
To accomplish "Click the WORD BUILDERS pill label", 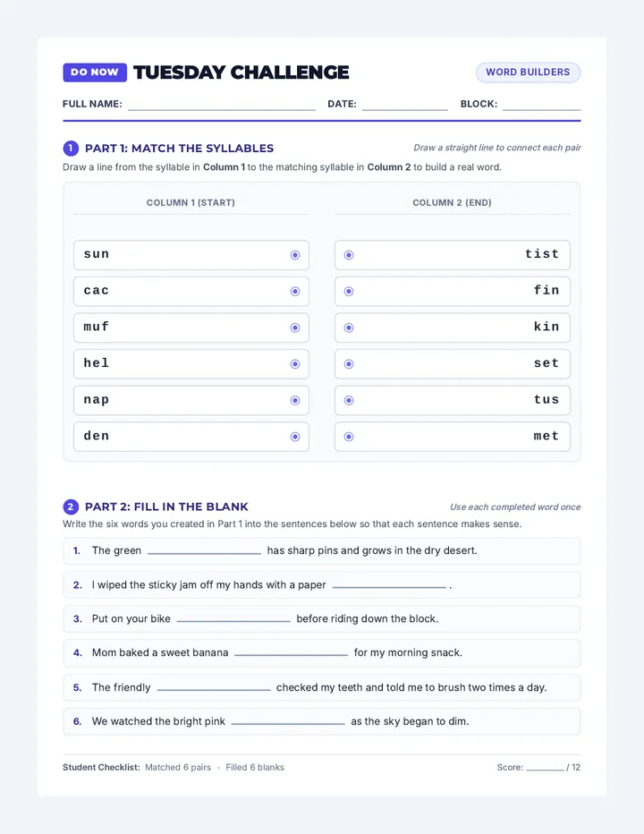I will pyautogui.click(x=528, y=72).
